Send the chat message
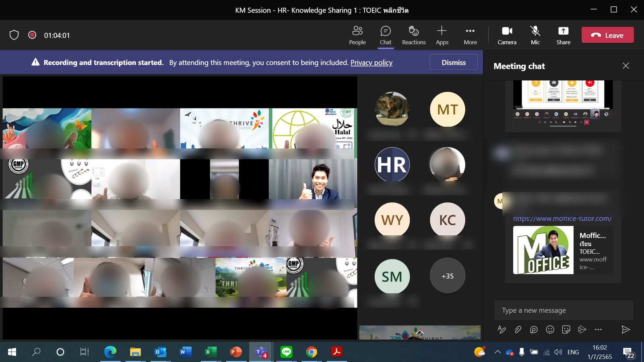Screen dimensions: 644x362 tap(625, 329)
